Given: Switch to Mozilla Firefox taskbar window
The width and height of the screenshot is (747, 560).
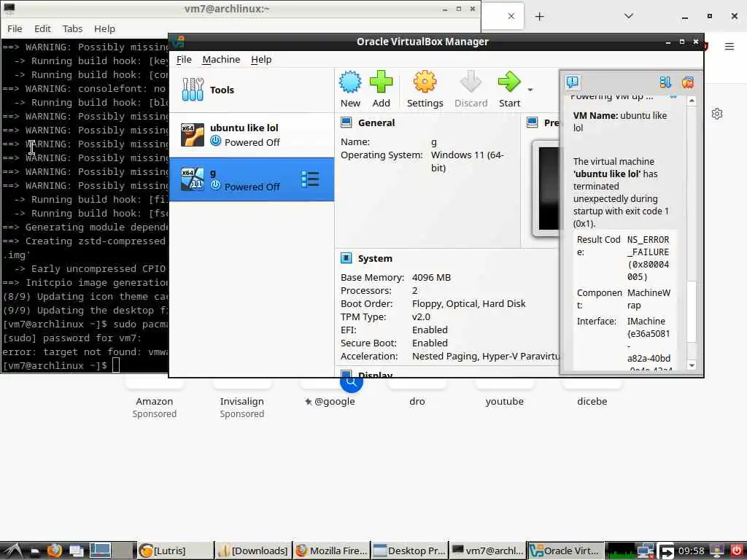Looking at the screenshot, I should pos(332,551).
